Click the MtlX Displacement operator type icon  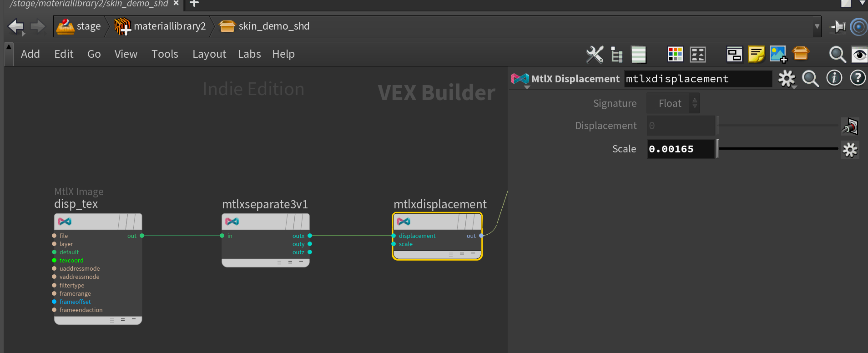[x=520, y=79]
